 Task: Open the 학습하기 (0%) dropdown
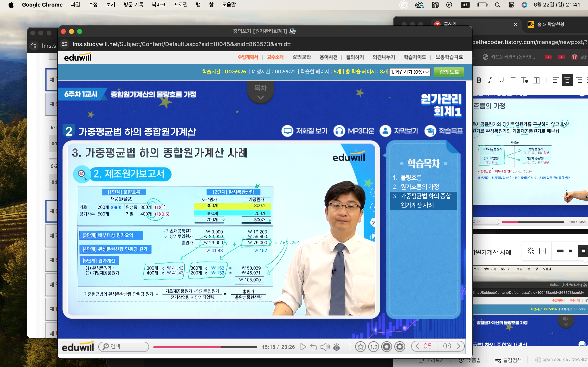pos(410,72)
